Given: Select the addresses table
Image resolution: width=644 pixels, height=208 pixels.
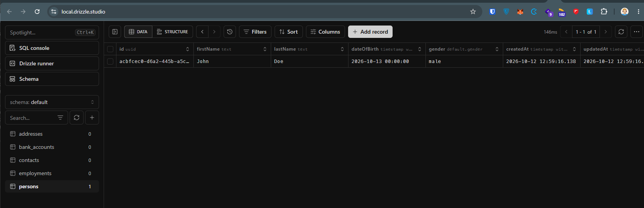Looking at the screenshot, I should tap(52, 134).
